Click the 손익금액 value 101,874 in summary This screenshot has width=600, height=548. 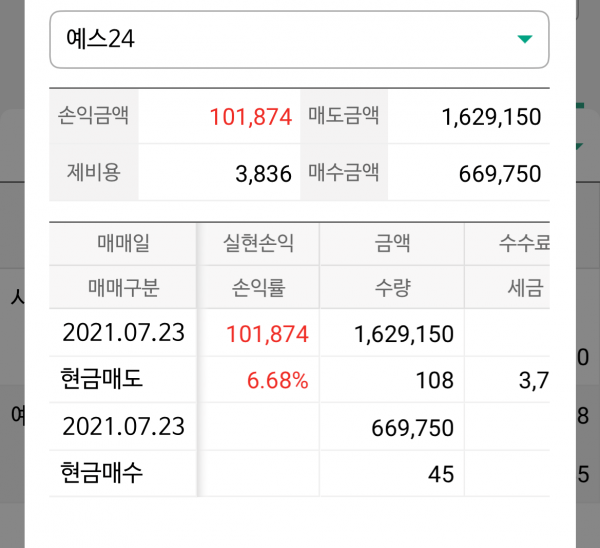250,116
